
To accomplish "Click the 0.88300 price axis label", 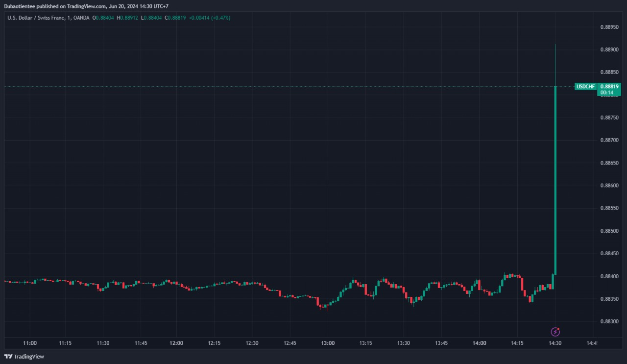I will (x=609, y=321).
